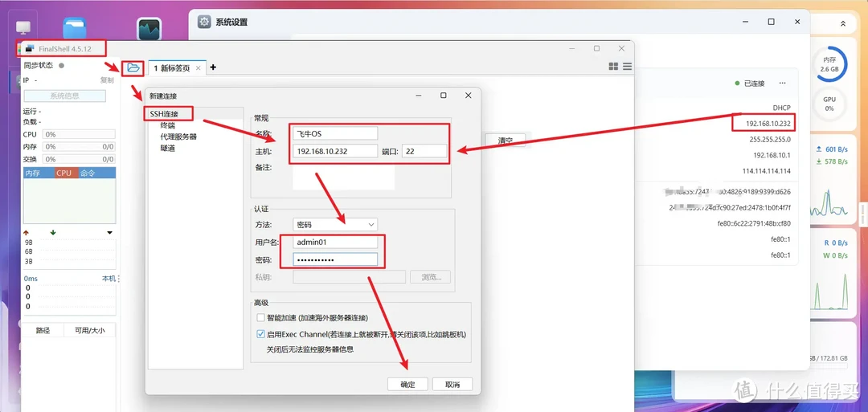Collapse the widget panel with double chevron
This screenshot has height=412, width=868.
(x=842, y=24)
